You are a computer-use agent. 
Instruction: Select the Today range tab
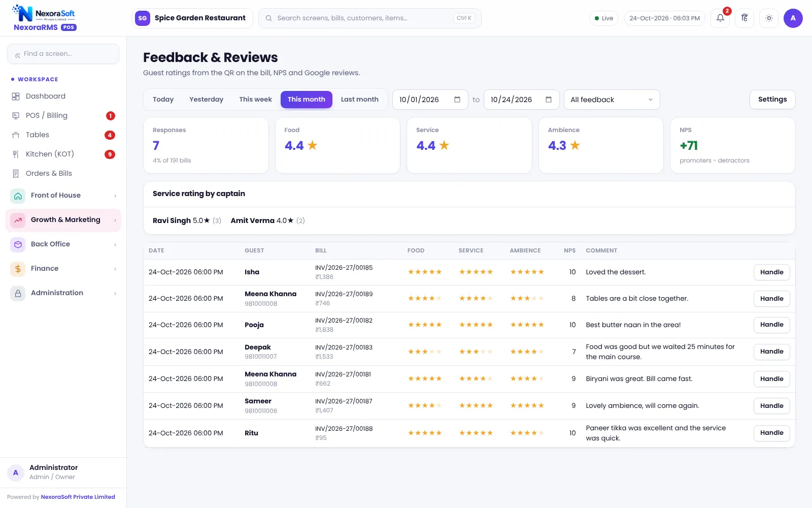pos(163,100)
